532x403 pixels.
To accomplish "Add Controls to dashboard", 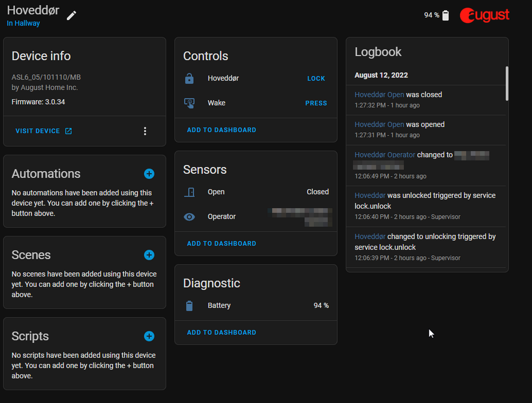I will point(221,130).
